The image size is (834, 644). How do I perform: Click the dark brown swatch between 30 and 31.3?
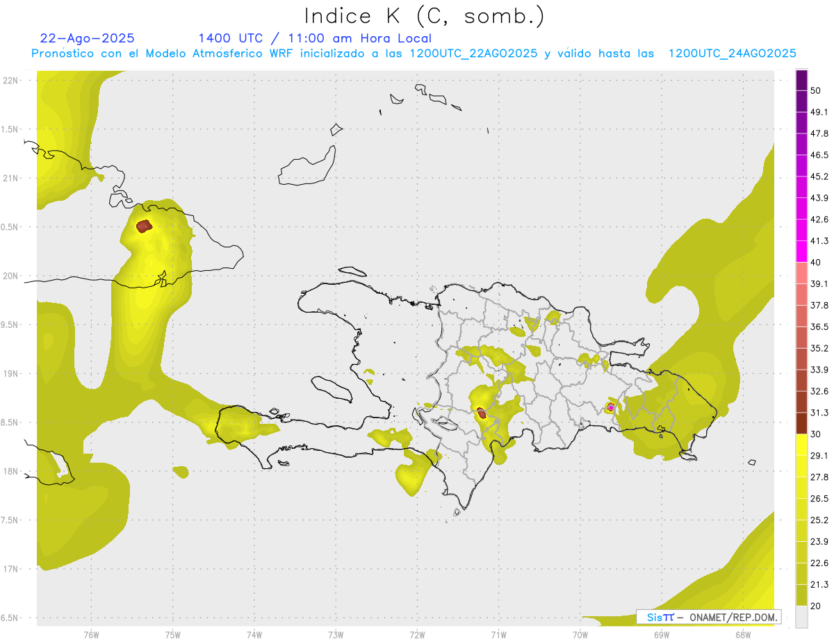pyautogui.click(x=801, y=424)
